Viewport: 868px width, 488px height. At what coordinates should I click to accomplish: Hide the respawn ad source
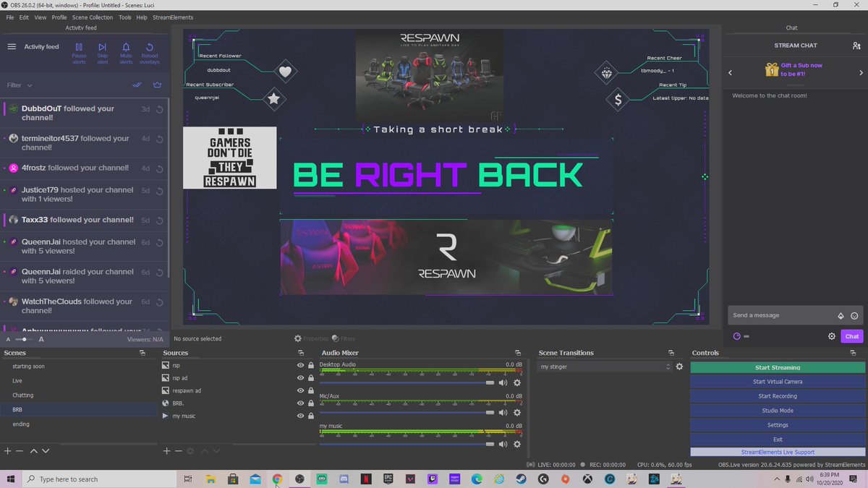[301, 390]
